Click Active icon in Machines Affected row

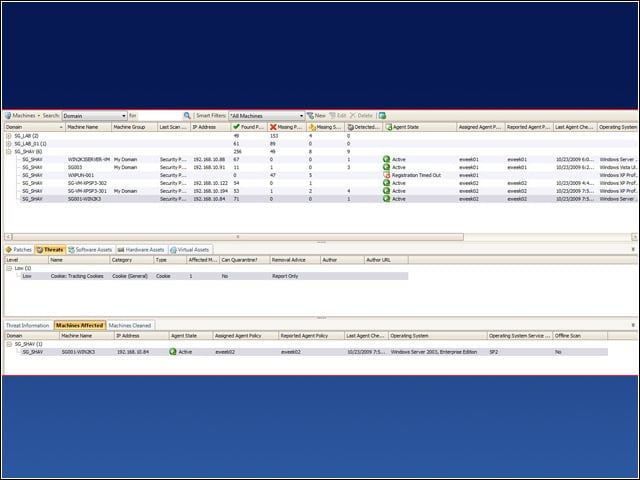click(173, 352)
